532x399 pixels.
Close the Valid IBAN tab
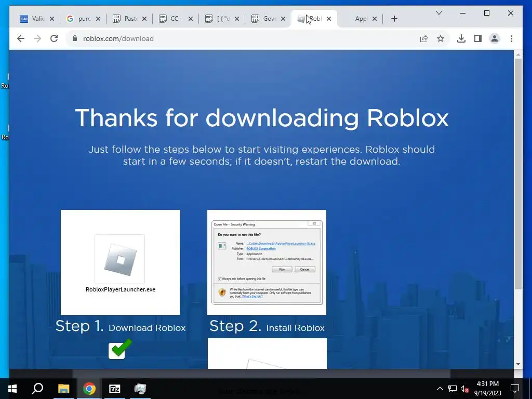point(52,19)
